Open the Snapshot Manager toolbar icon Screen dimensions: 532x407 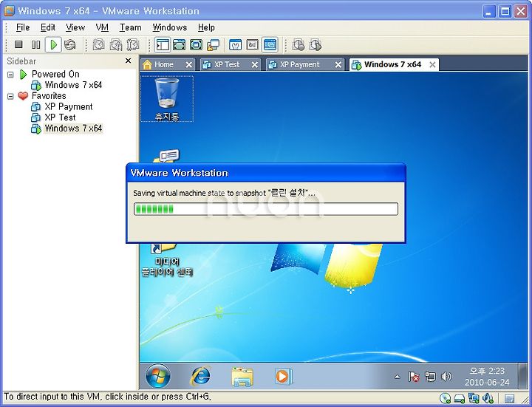click(133, 44)
